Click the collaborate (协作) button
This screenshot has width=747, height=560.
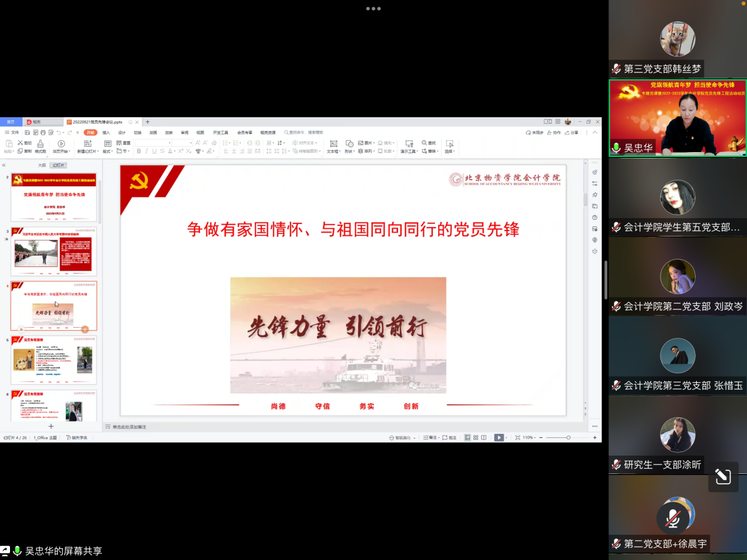pyautogui.click(x=554, y=133)
